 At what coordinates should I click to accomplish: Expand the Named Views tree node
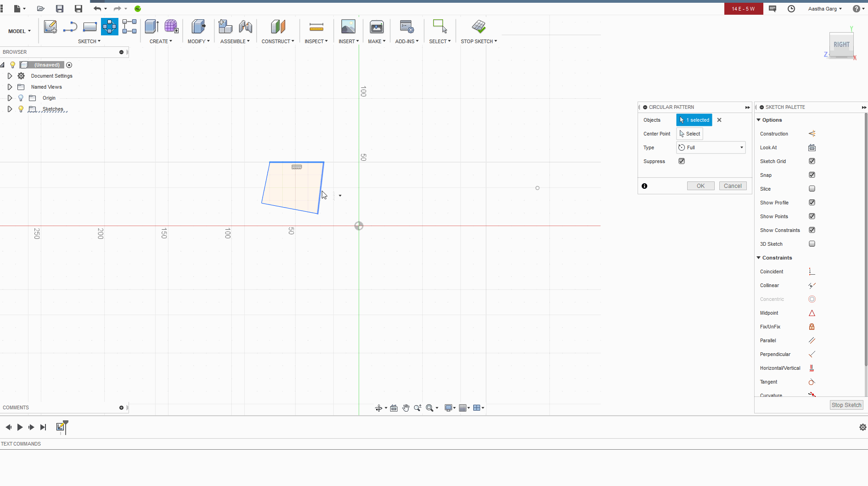tap(10, 87)
